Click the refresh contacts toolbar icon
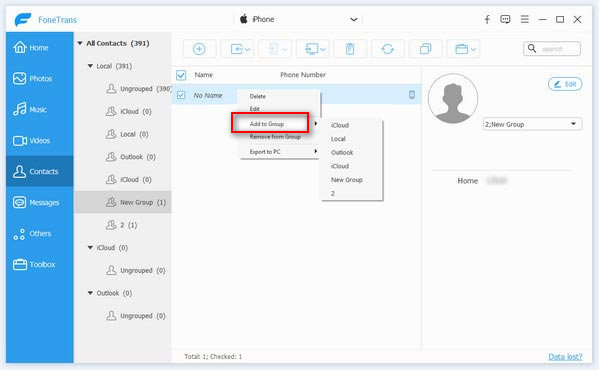599x370 pixels. 388,49
